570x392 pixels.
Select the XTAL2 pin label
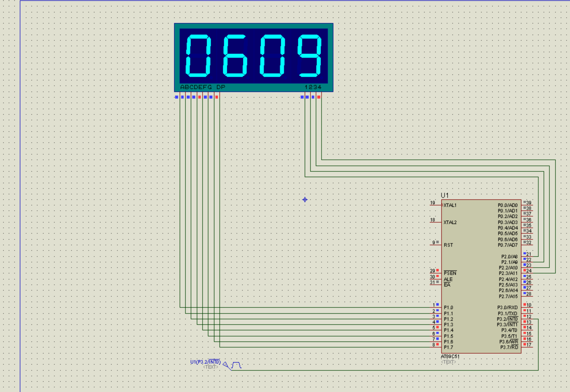(x=450, y=222)
